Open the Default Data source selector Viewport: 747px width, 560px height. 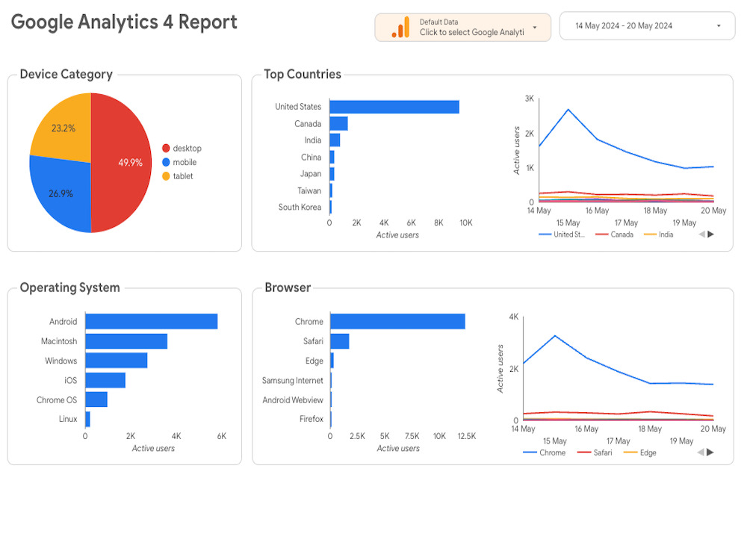tap(462, 27)
